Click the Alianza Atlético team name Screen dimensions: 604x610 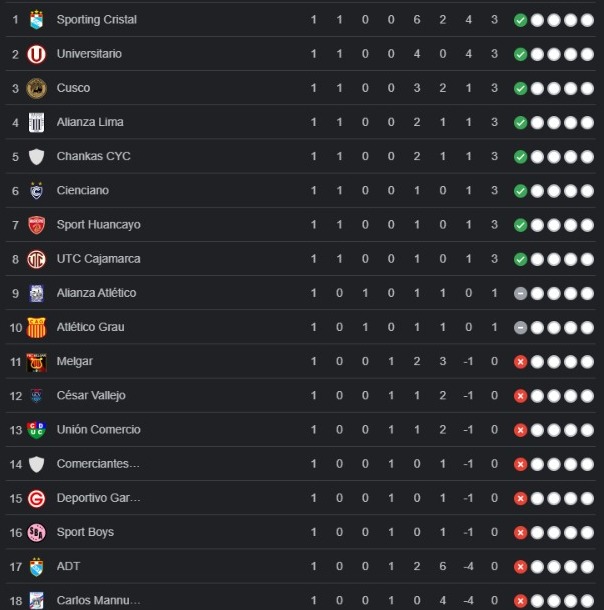pos(96,293)
